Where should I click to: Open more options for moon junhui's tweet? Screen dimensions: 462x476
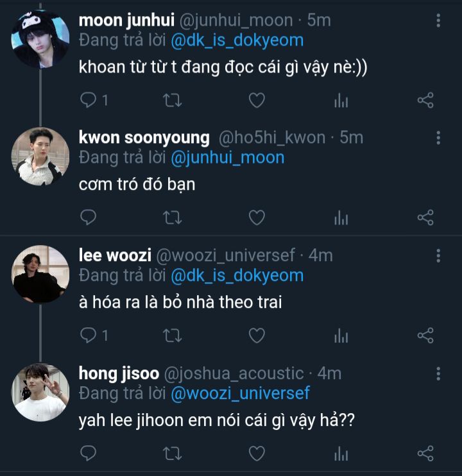tap(438, 20)
